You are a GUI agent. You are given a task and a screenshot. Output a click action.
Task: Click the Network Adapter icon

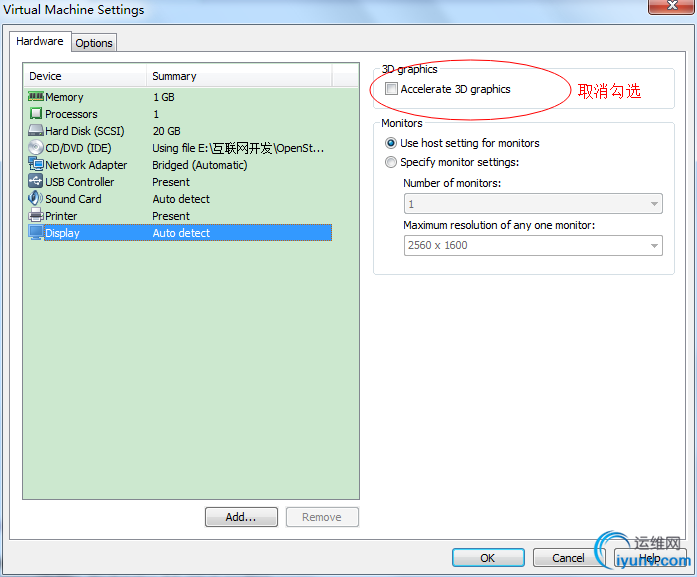tap(36, 164)
